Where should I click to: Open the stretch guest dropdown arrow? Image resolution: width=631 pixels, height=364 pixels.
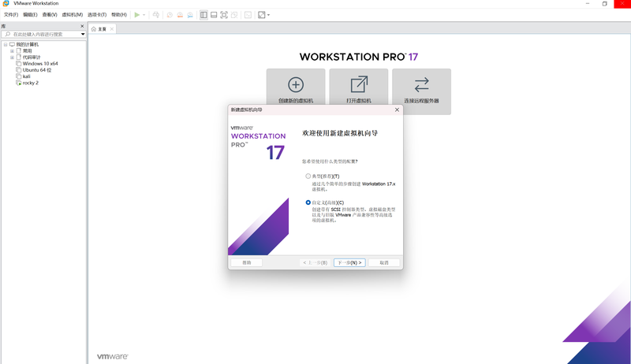(268, 15)
